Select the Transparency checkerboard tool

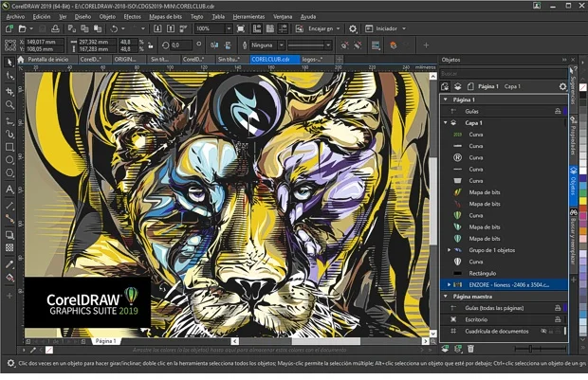point(9,248)
